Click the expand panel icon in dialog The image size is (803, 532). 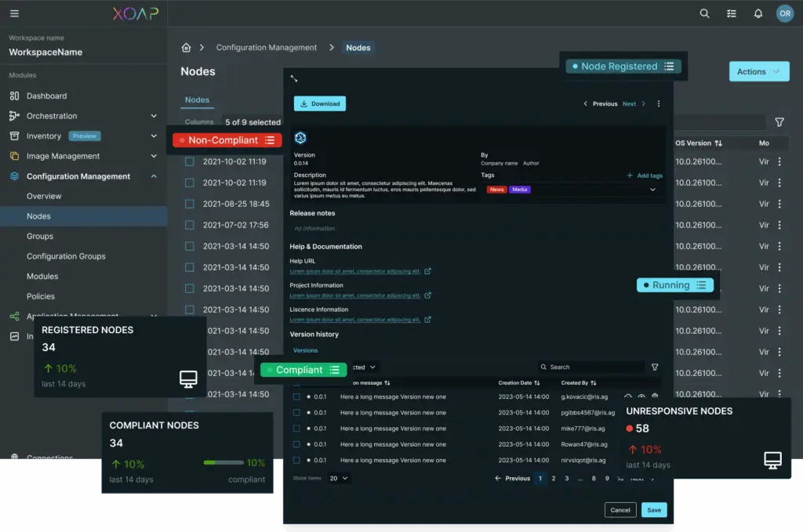[x=294, y=78]
